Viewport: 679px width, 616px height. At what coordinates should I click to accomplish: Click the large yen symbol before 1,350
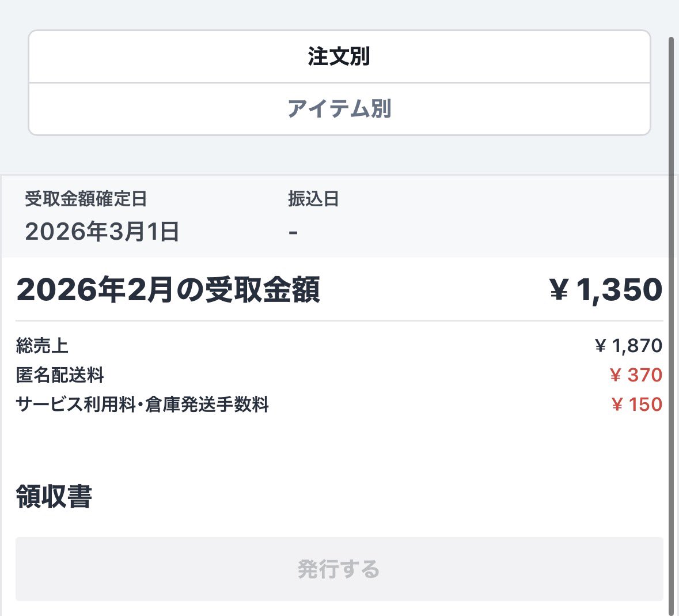coord(559,291)
